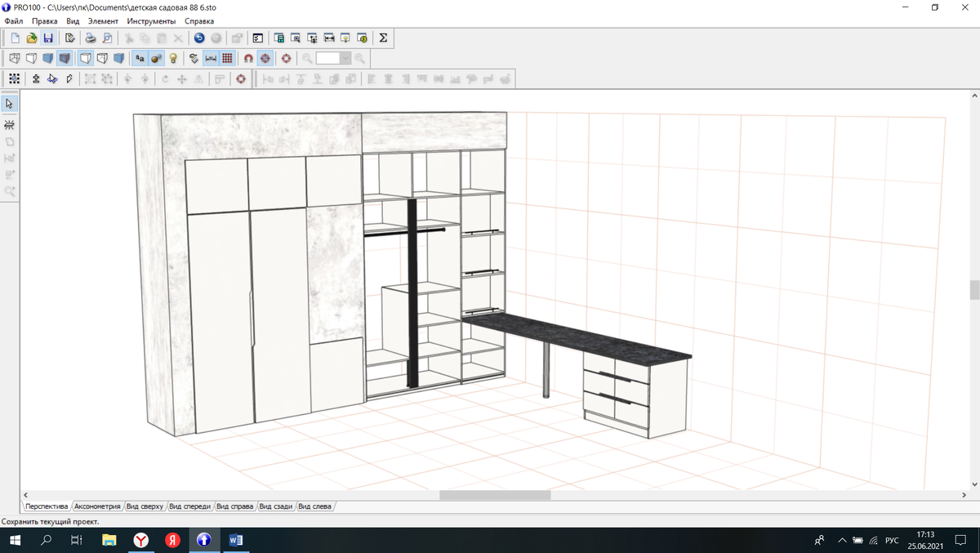Viewport: 980px width, 553px height.
Task: Click into the zoom level input field
Action: [x=328, y=58]
